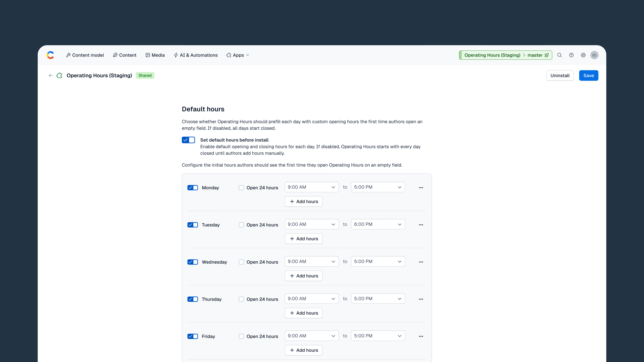Open the Apps dropdown menu
The image size is (644, 362).
[x=238, y=55]
